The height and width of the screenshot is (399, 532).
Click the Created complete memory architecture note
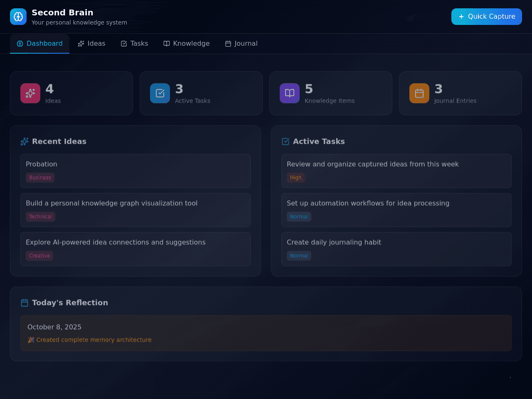(x=89, y=340)
